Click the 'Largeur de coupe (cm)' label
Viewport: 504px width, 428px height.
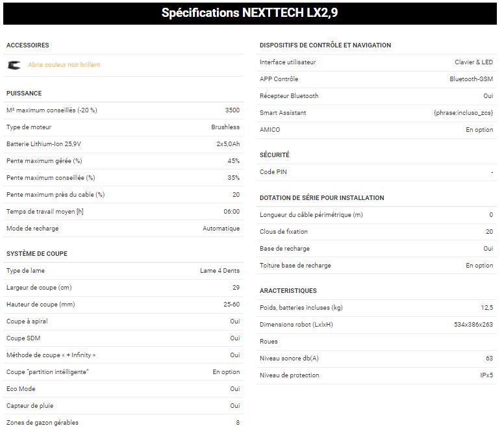pyautogui.click(x=39, y=288)
